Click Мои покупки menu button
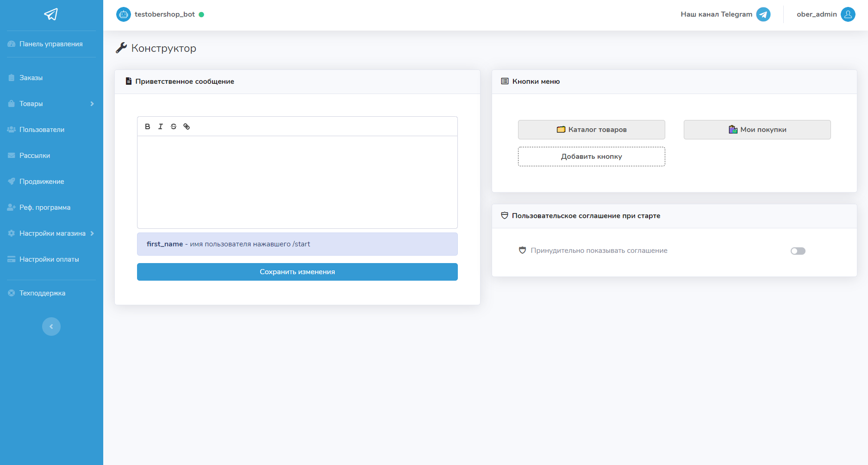The height and width of the screenshot is (465, 868). point(757,130)
